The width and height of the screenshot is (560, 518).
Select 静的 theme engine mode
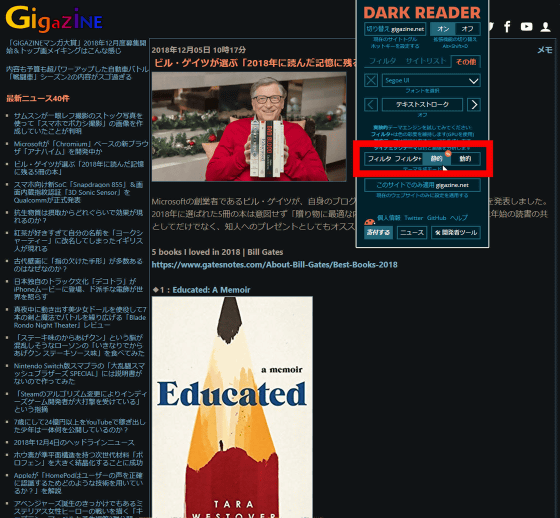tap(436, 159)
